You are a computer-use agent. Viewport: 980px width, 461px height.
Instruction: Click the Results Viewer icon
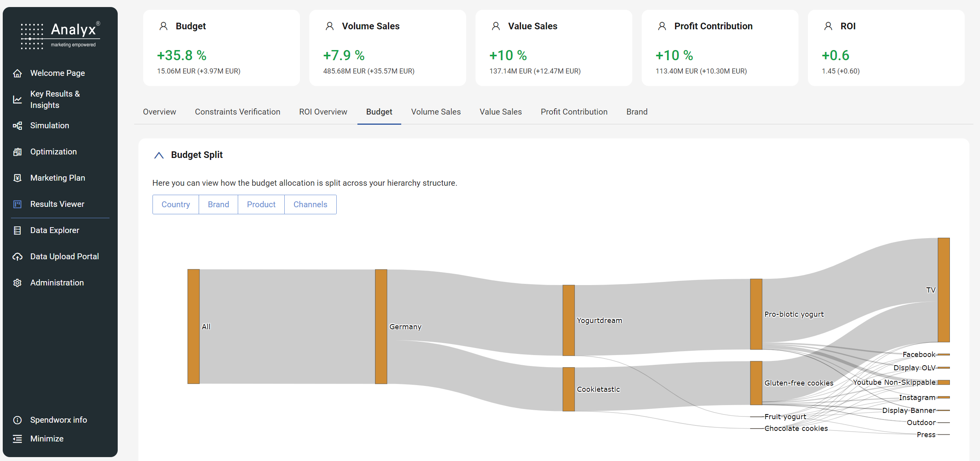pyautogui.click(x=17, y=204)
